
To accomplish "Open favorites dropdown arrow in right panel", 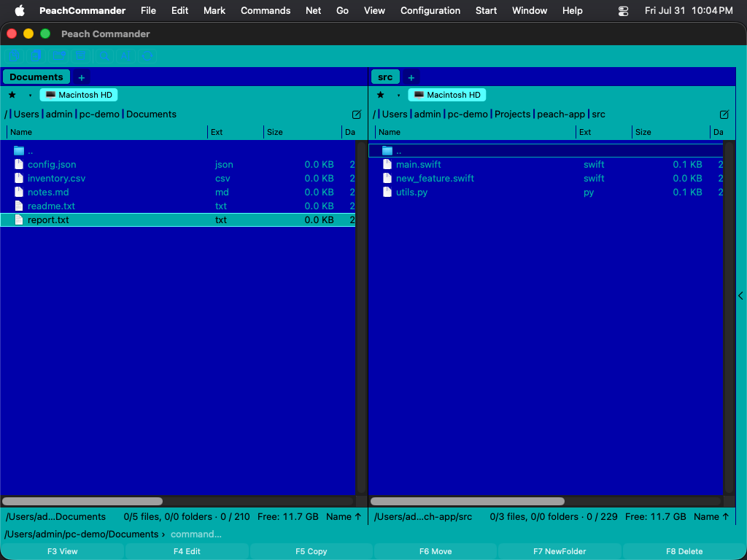I will (398, 96).
